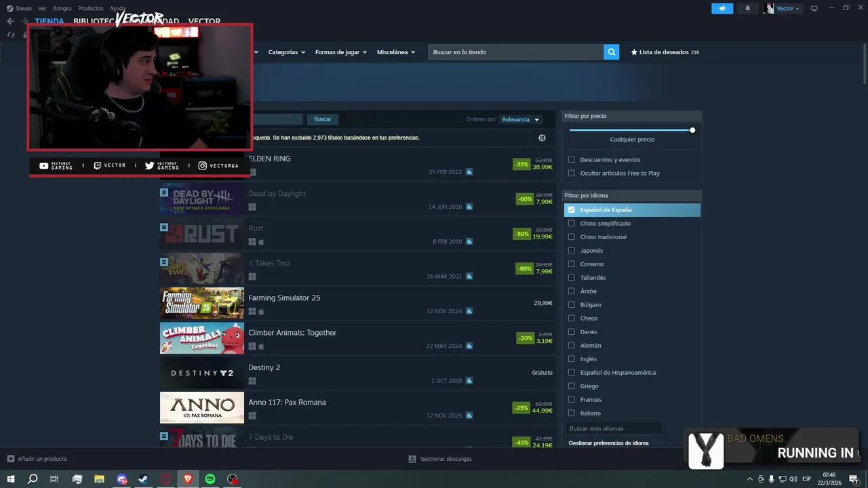868x488 pixels.
Task: Click the Gestionar descargas link
Action: click(446, 459)
